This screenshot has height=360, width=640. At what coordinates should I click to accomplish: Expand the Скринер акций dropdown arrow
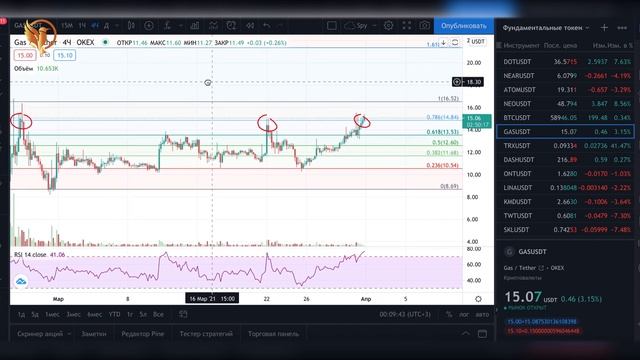[x=69, y=334]
